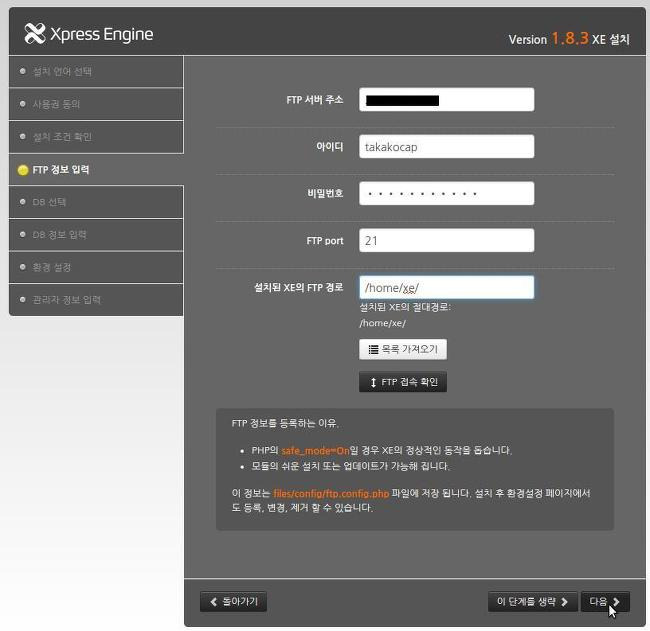The image size is (650, 631).
Task: Click the 설치된 XE의 절대경로 label
Action: (x=405, y=307)
